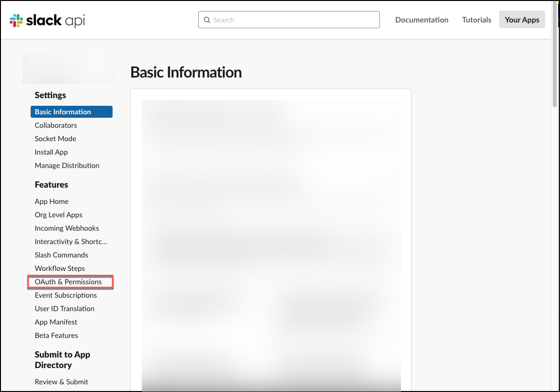560x392 pixels.
Task: Open Org Level Apps settings
Action: [58, 214]
